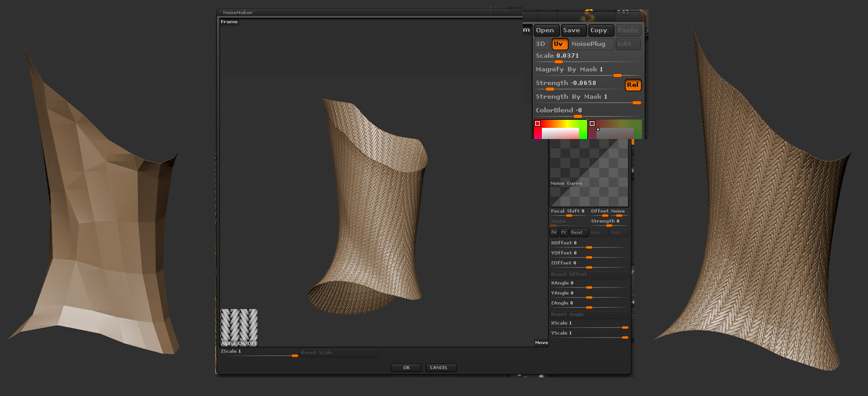868x396 pixels.
Task: Click the Scale 0.0371 slider
Action: pyautogui.click(x=587, y=58)
